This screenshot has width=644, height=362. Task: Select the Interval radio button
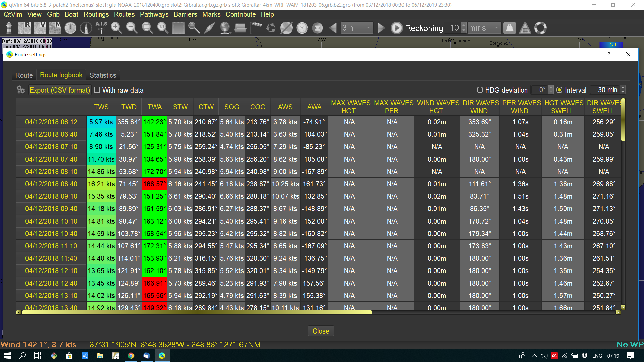(x=559, y=90)
